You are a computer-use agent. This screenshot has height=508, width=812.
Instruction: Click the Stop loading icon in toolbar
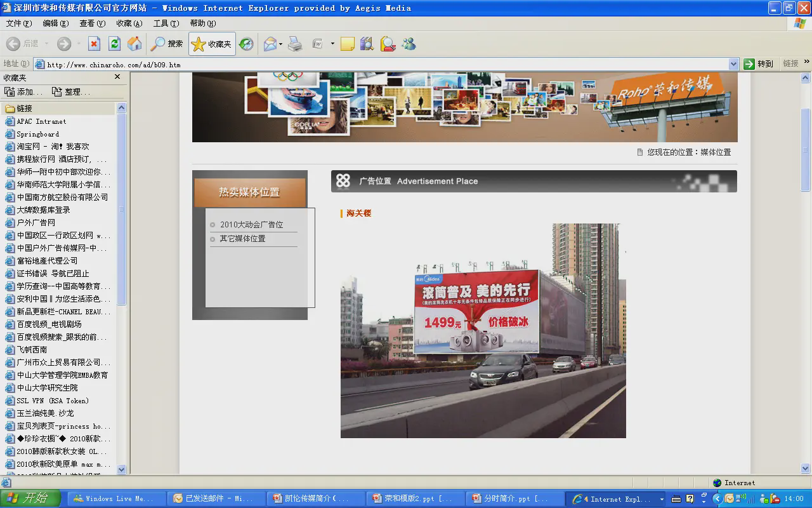pos(94,44)
